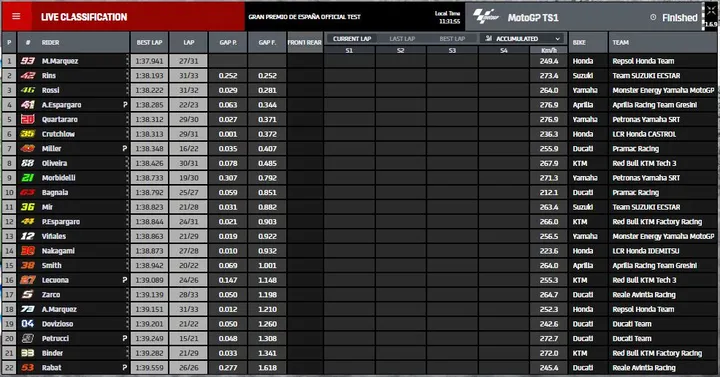This screenshot has height=377, width=720.
Task: Click Zarco lap count 28/33
Action: (x=189, y=295)
